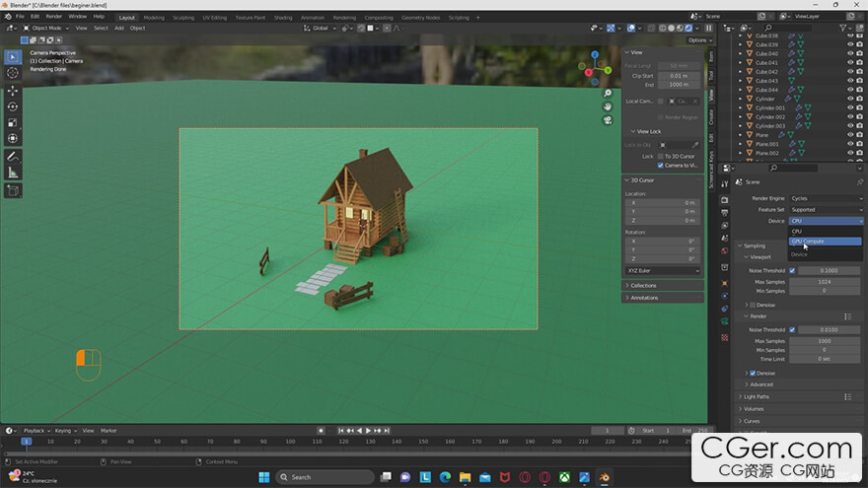Click the auto keying record button

322,431
